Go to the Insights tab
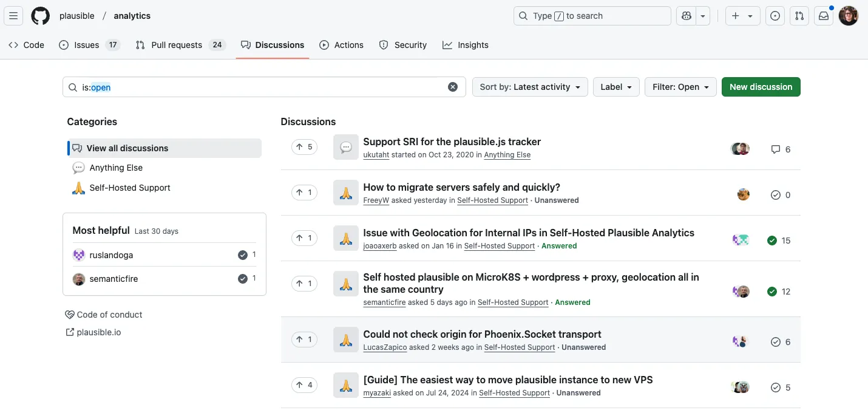 tap(465, 45)
